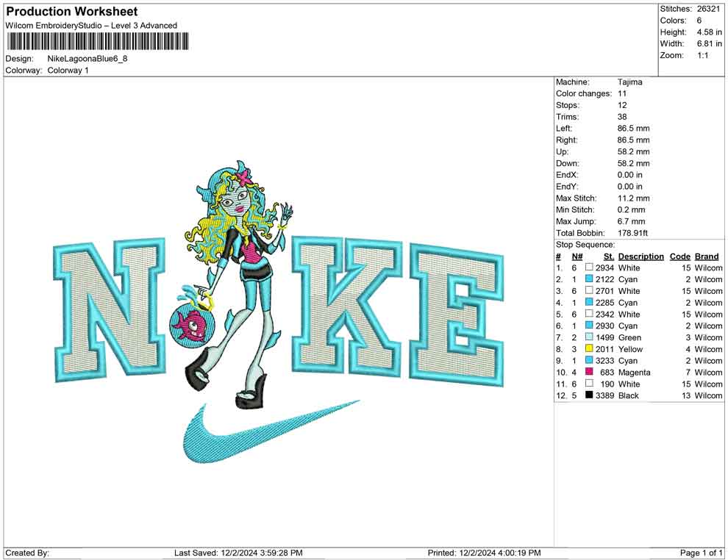
Task: Click the Trims value 38
Action: 621,117
